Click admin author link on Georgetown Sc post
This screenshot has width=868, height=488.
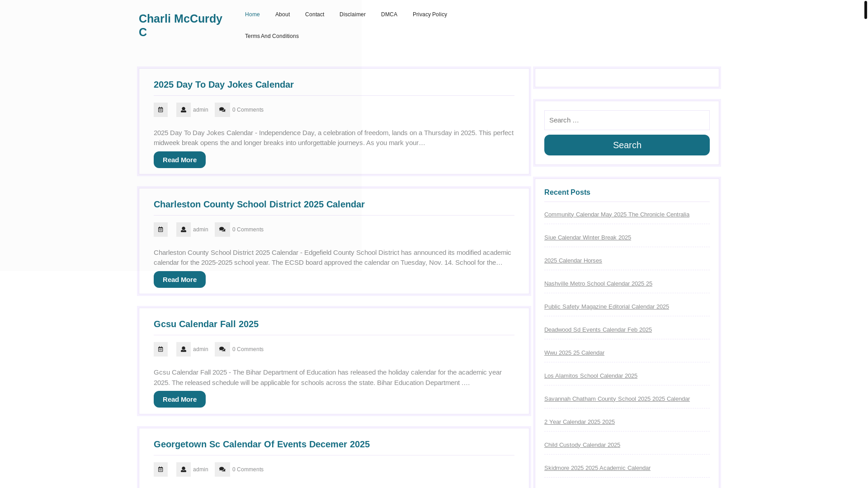201,469
